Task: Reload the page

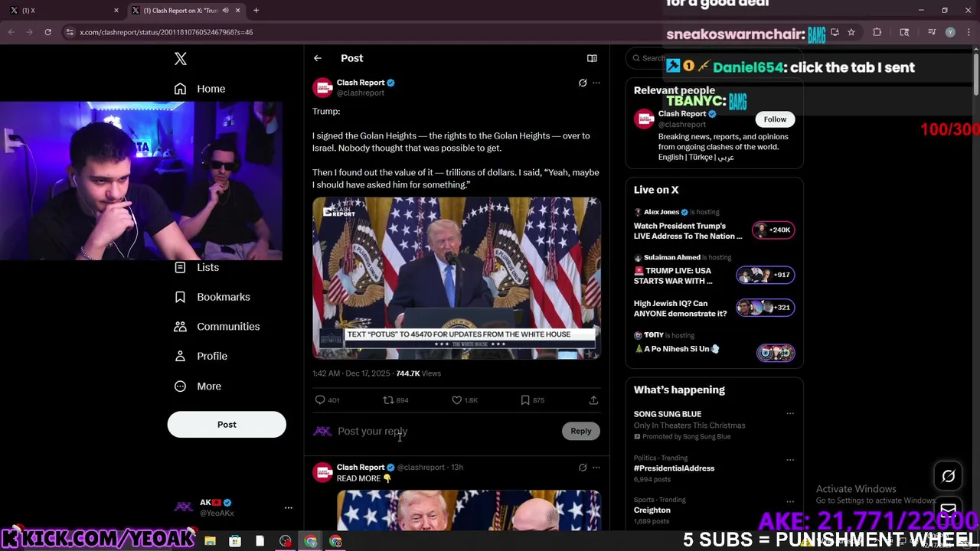Action: [48, 32]
